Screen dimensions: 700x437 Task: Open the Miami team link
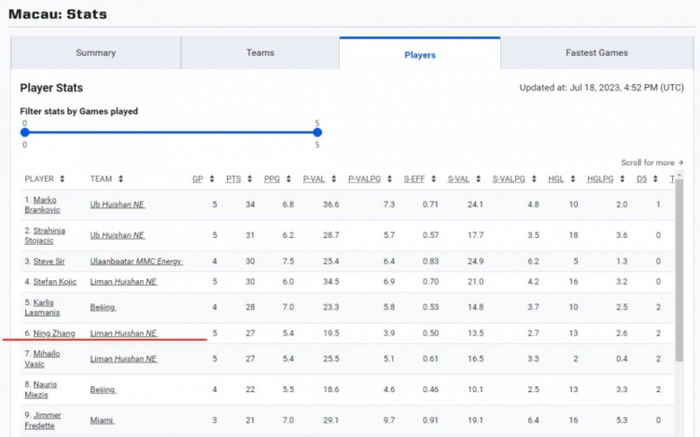[x=102, y=420]
